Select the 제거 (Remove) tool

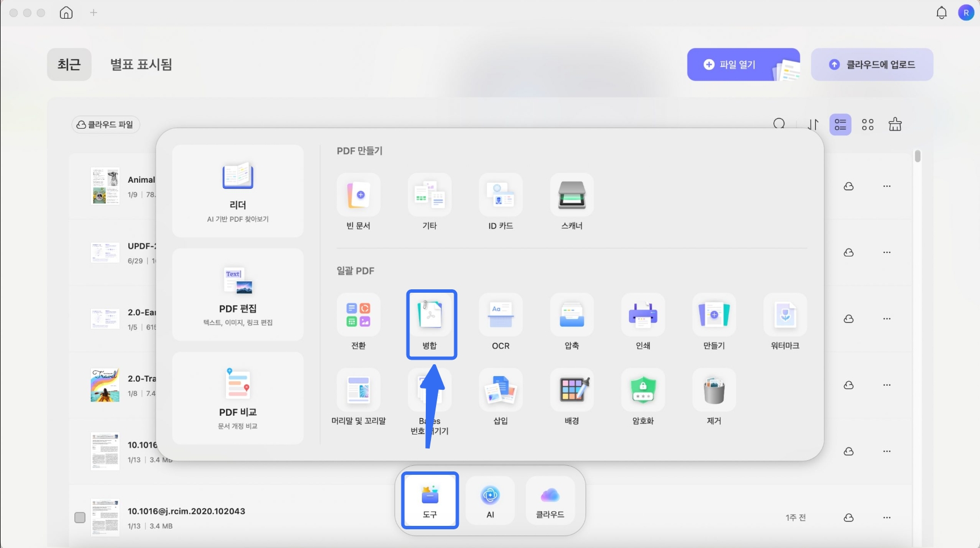(714, 397)
